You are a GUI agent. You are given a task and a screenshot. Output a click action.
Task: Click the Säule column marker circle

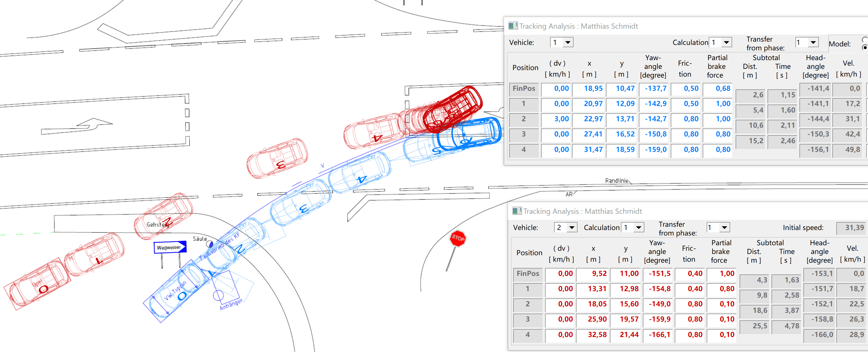pyautogui.click(x=210, y=244)
